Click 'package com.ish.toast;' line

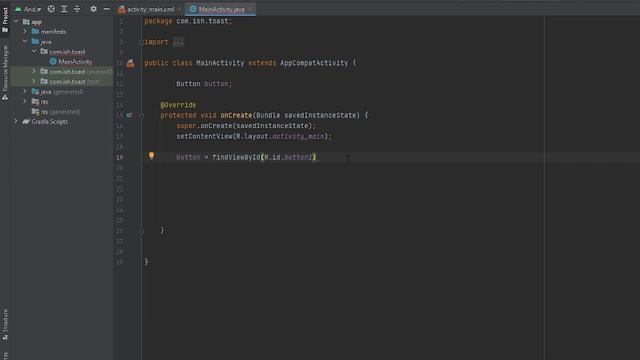[x=188, y=21]
